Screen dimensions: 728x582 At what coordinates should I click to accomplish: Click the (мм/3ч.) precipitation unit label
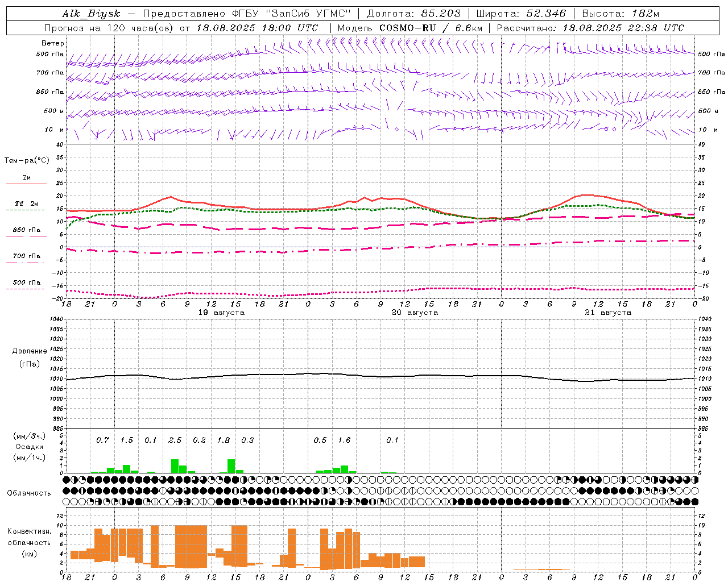30,436
